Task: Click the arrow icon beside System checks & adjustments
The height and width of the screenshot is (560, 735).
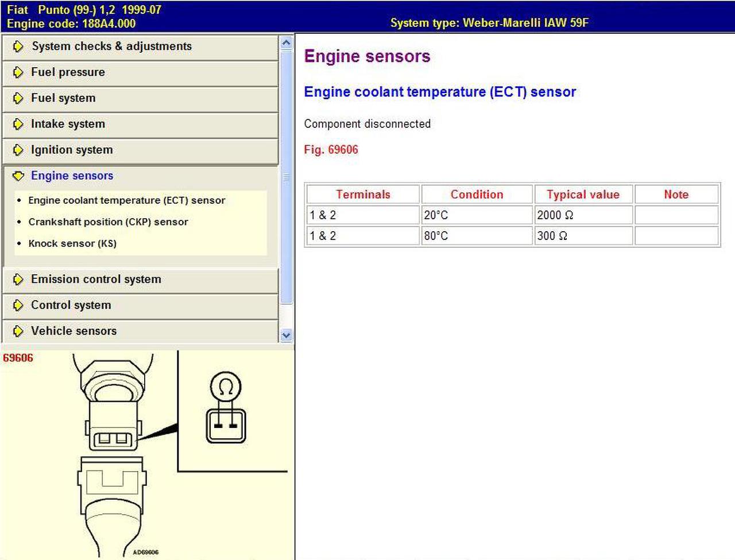Action: [x=18, y=46]
